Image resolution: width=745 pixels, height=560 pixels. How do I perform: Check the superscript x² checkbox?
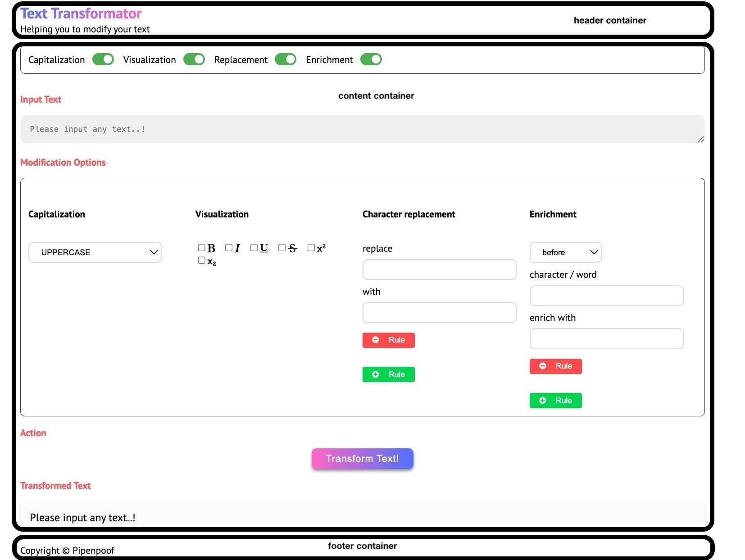(x=311, y=248)
